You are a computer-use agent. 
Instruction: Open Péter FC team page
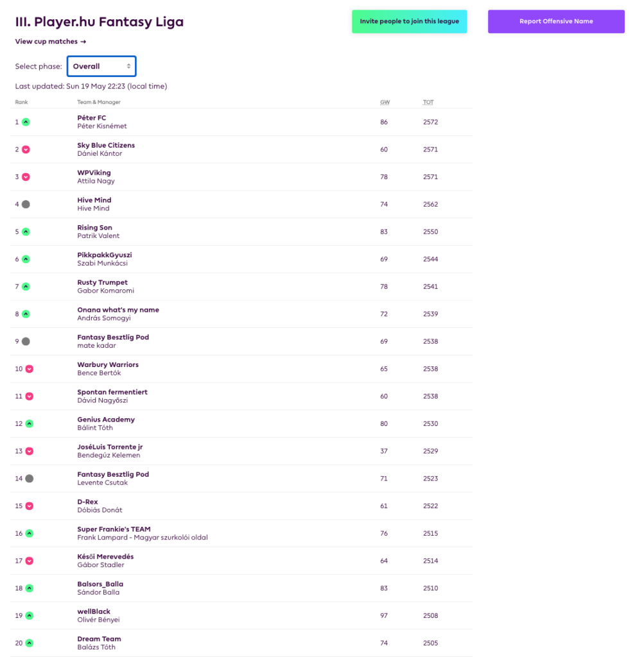(92, 118)
